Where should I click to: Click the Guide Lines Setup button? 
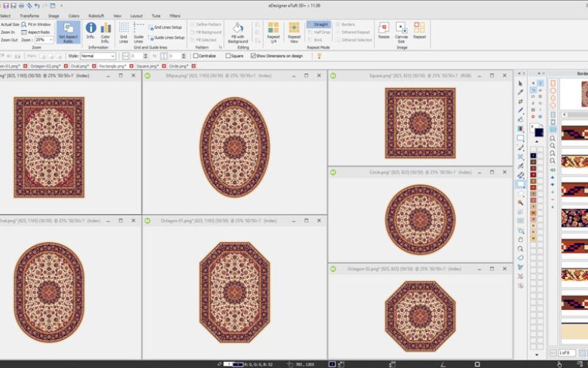coord(167,37)
